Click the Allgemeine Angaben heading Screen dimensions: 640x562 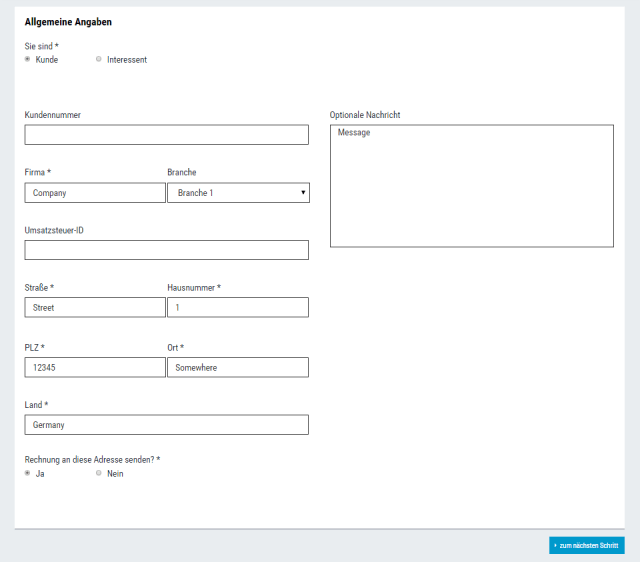pyautogui.click(x=68, y=22)
